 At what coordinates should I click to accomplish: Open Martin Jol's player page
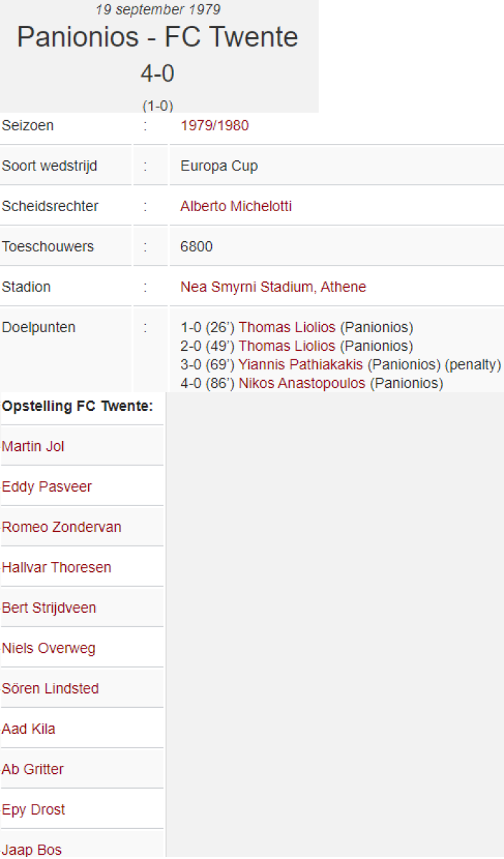tap(33, 447)
